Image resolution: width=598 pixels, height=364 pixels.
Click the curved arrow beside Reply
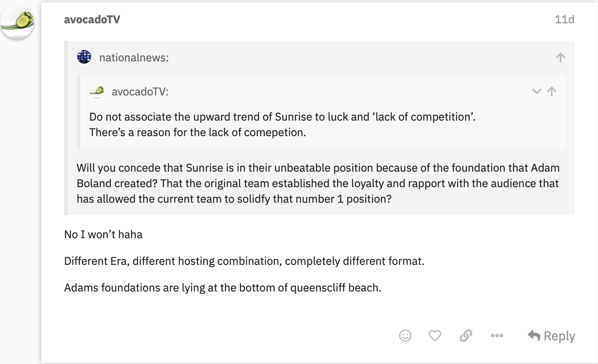[x=534, y=336]
